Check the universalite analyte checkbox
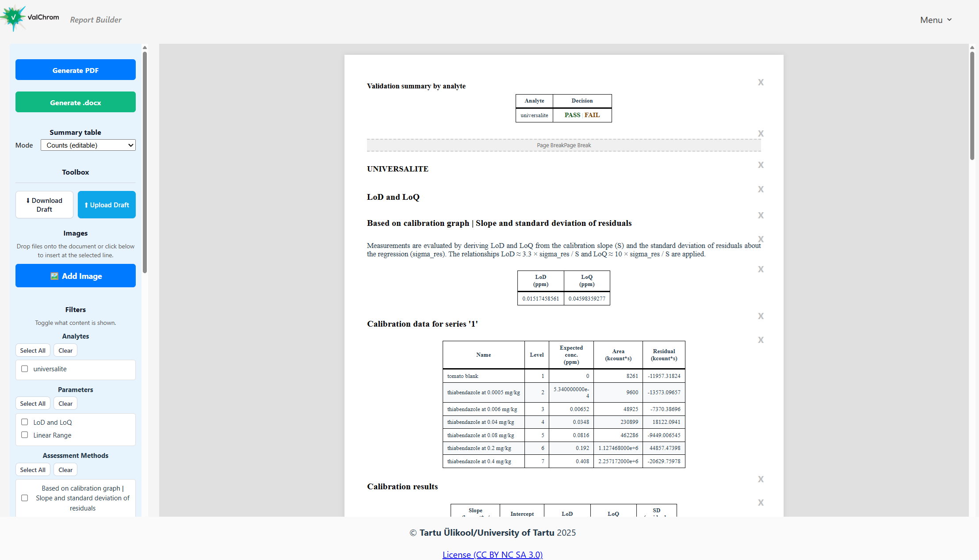Screen dimensions: 979x560 click(24, 369)
